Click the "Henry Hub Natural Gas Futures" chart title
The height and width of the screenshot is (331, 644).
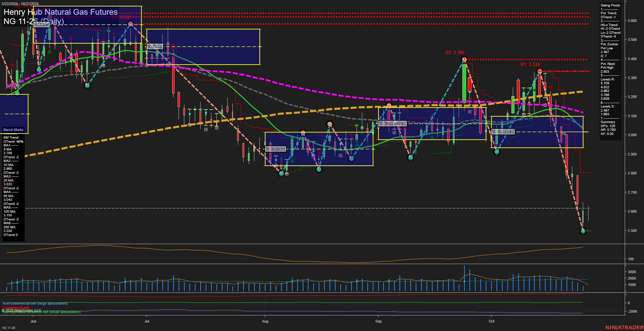61,12
